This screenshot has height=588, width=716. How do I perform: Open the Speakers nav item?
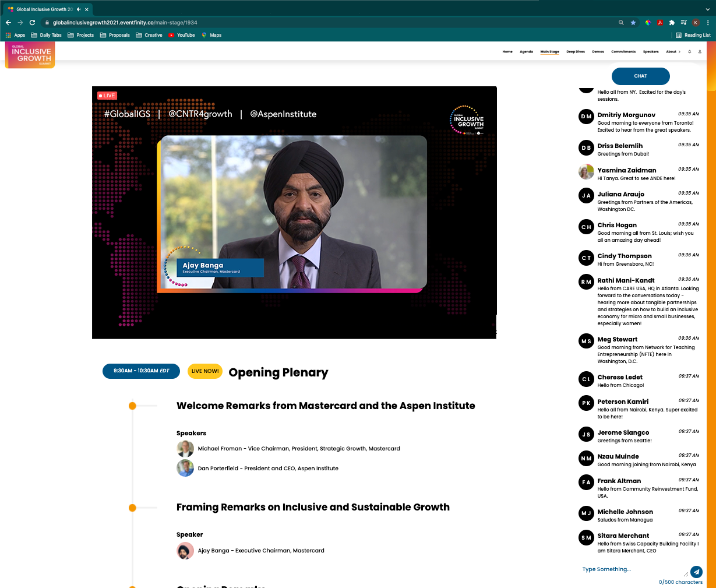pyautogui.click(x=651, y=52)
